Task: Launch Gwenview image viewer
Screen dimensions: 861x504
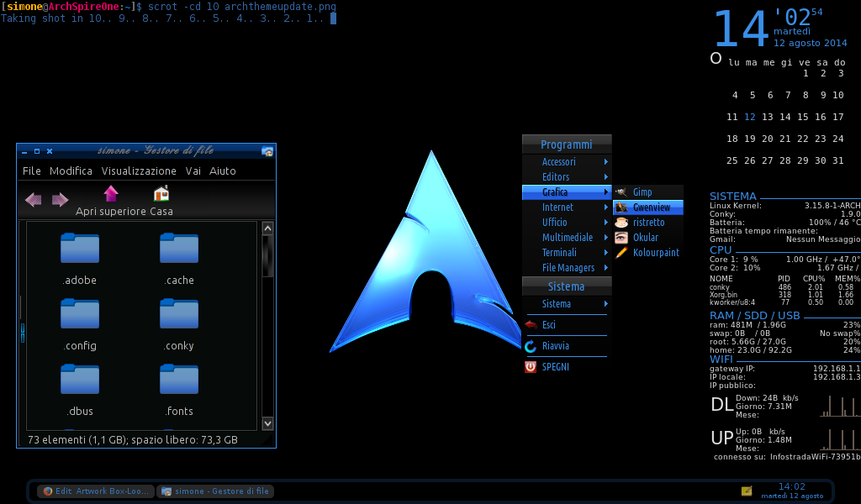Action: [x=648, y=207]
